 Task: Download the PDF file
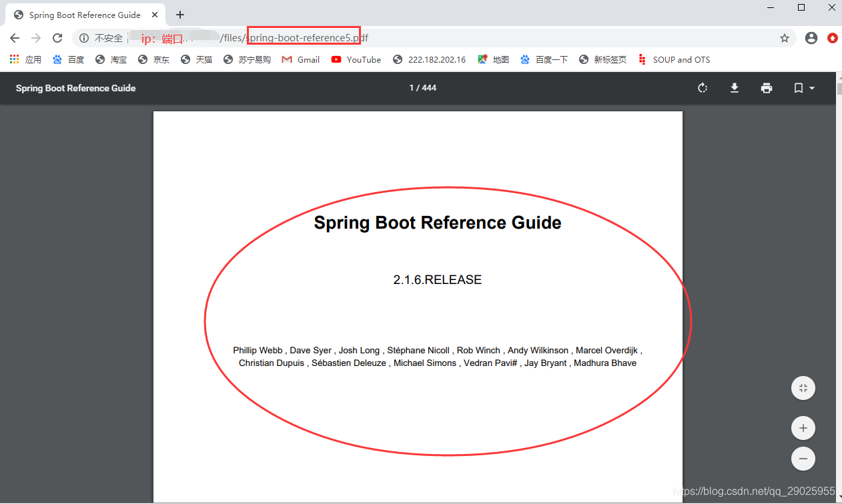(735, 88)
